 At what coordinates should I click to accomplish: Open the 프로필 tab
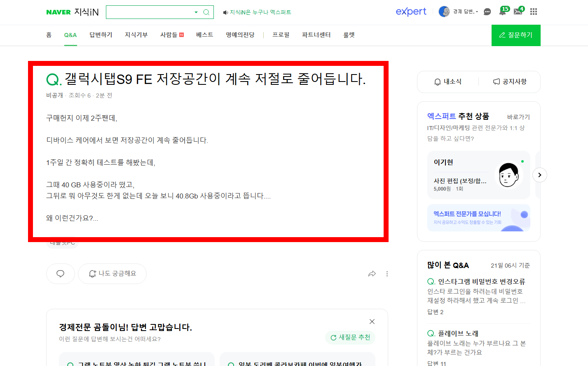click(281, 35)
